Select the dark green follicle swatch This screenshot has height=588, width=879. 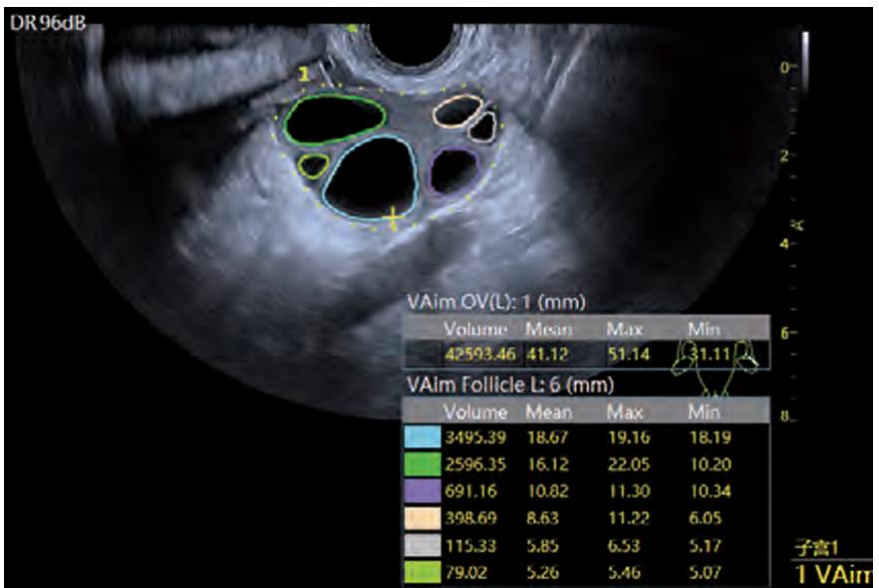pos(422,464)
